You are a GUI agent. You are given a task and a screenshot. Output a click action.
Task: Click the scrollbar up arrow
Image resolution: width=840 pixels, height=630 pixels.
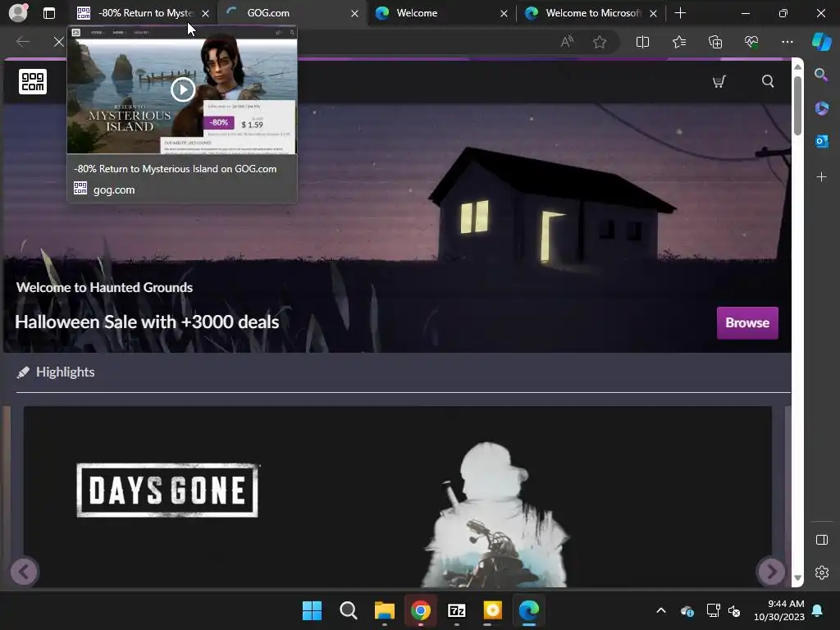point(797,66)
